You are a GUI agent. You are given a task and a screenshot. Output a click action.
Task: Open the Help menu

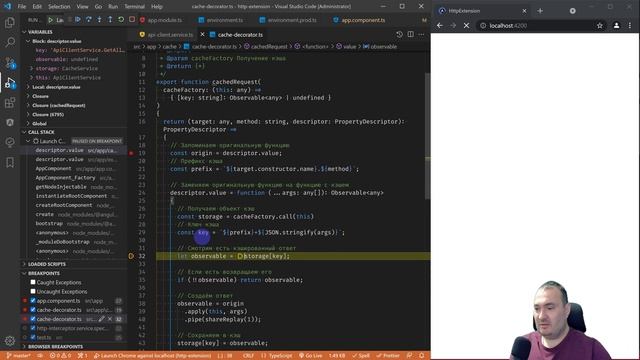[157, 7]
